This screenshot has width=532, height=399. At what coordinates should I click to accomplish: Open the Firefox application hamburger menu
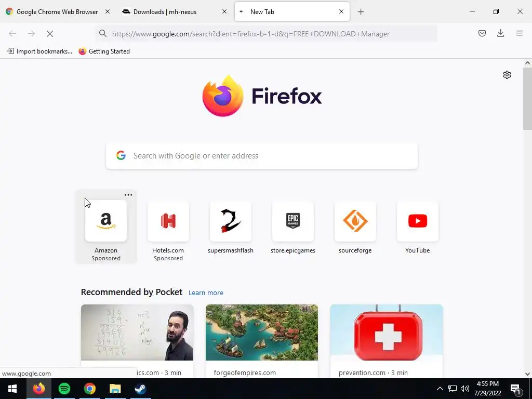click(520, 33)
